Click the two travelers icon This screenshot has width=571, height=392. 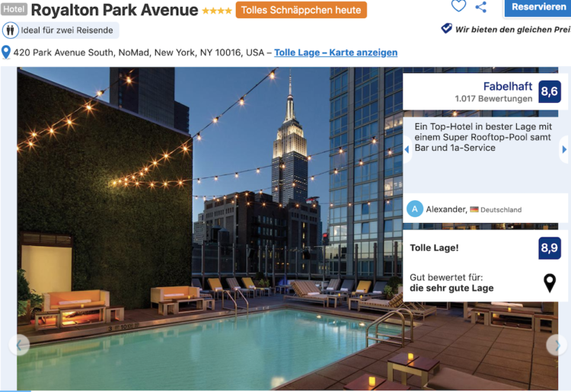tap(10, 30)
